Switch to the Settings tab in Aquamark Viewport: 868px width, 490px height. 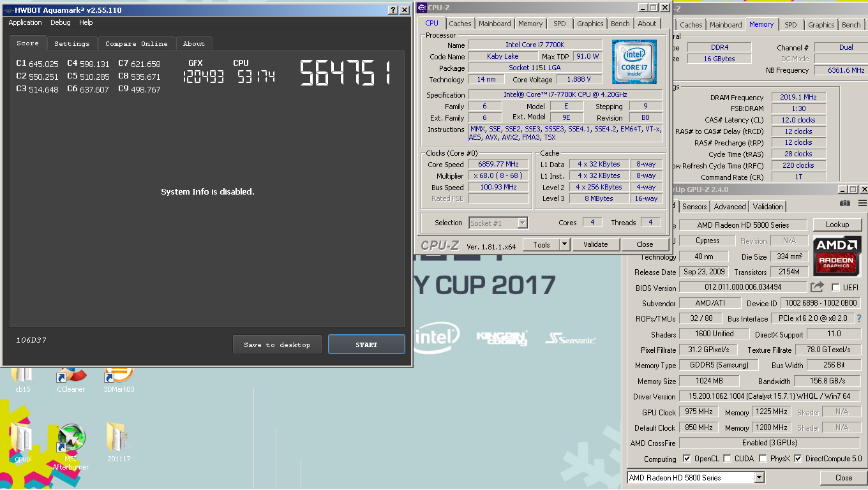pos(72,43)
